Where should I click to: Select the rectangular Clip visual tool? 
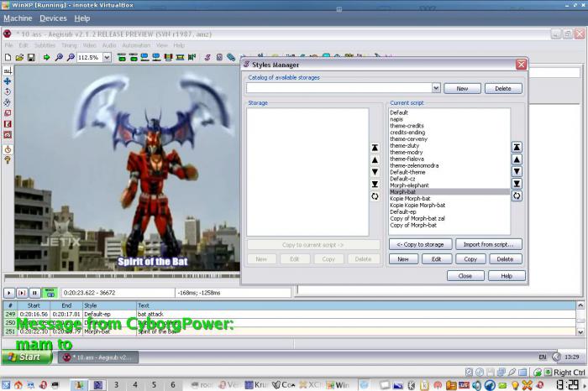tap(8, 124)
